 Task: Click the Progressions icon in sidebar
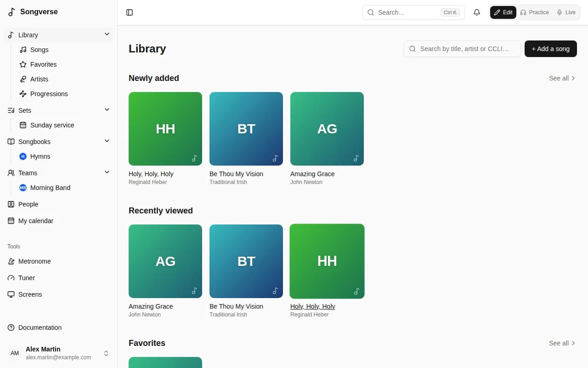[x=23, y=94]
